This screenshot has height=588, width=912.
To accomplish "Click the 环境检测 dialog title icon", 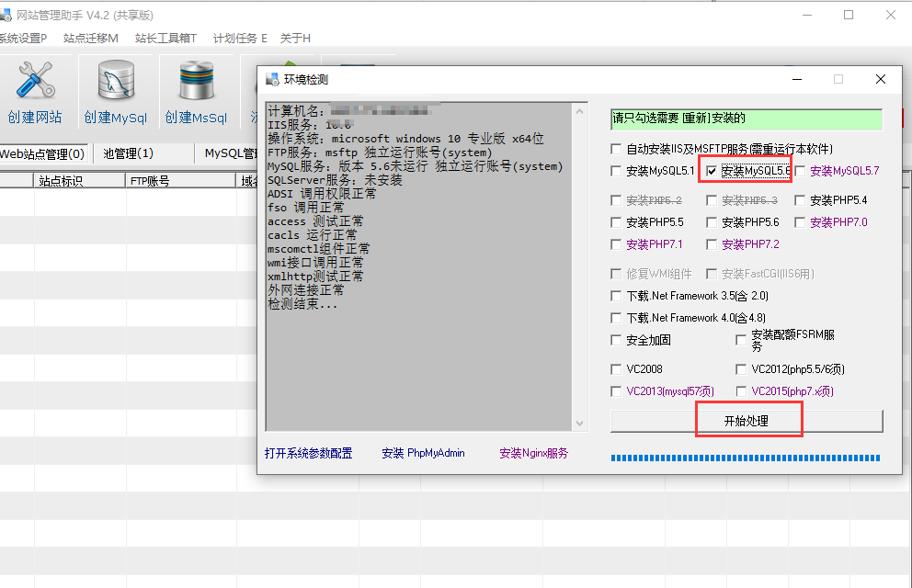I will point(271,80).
